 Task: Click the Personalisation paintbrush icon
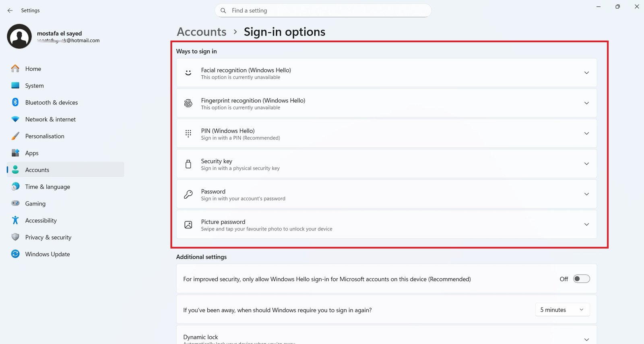[15, 136]
